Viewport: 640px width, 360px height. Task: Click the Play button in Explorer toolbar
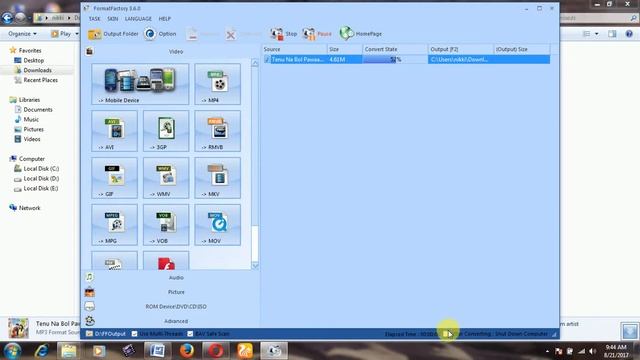pos(61,34)
